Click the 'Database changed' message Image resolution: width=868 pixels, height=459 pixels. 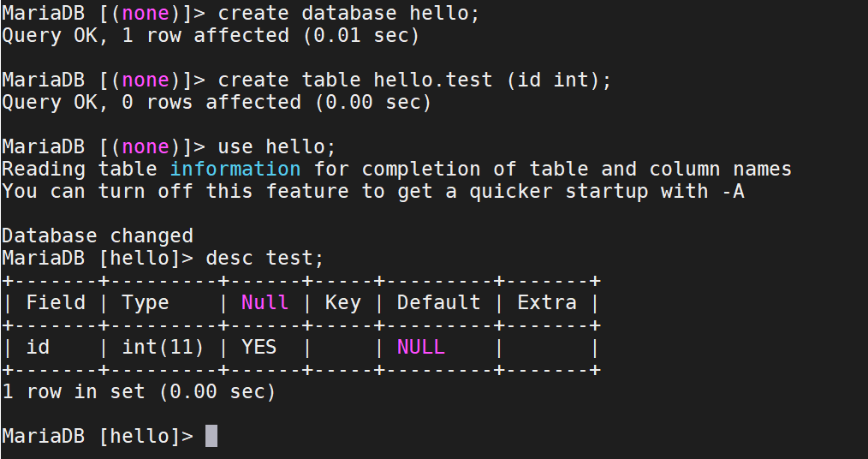click(x=98, y=235)
